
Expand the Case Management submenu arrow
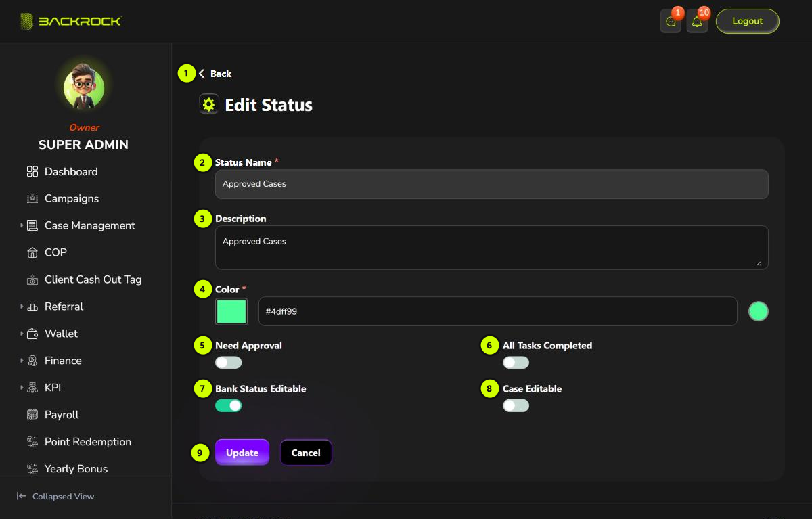pos(22,225)
